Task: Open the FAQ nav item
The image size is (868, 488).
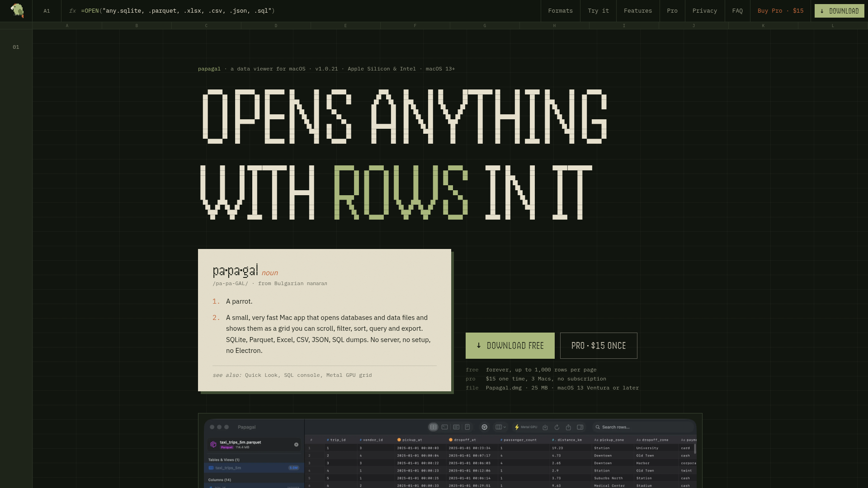Action: 737,11
